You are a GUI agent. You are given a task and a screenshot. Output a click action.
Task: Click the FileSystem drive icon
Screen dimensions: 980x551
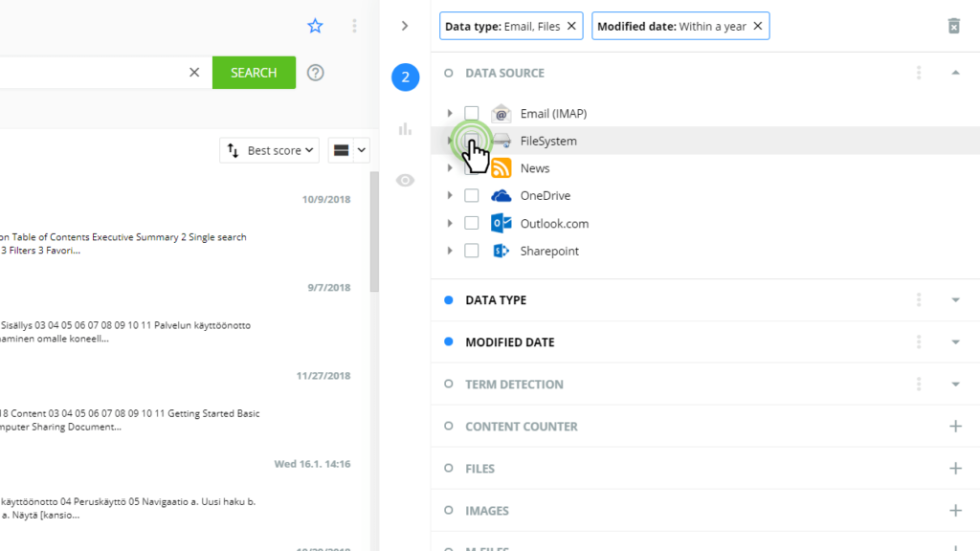pos(501,142)
